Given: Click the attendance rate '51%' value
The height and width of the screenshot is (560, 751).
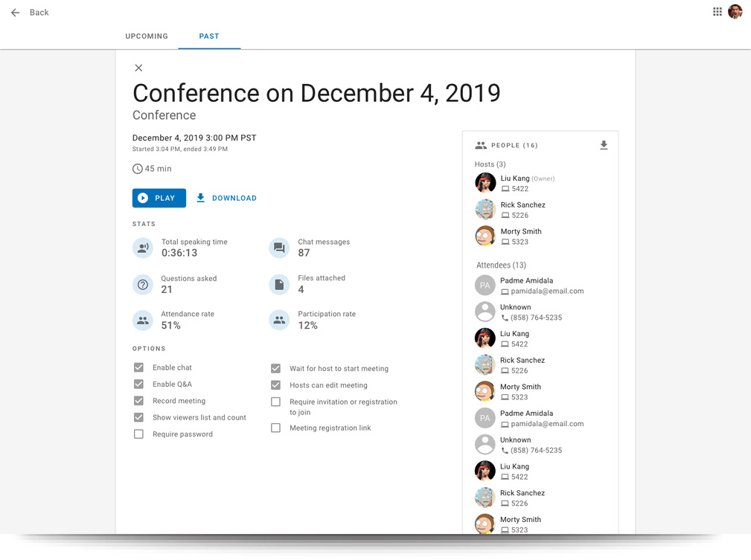Looking at the screenshot, I should tap(170, 326).
